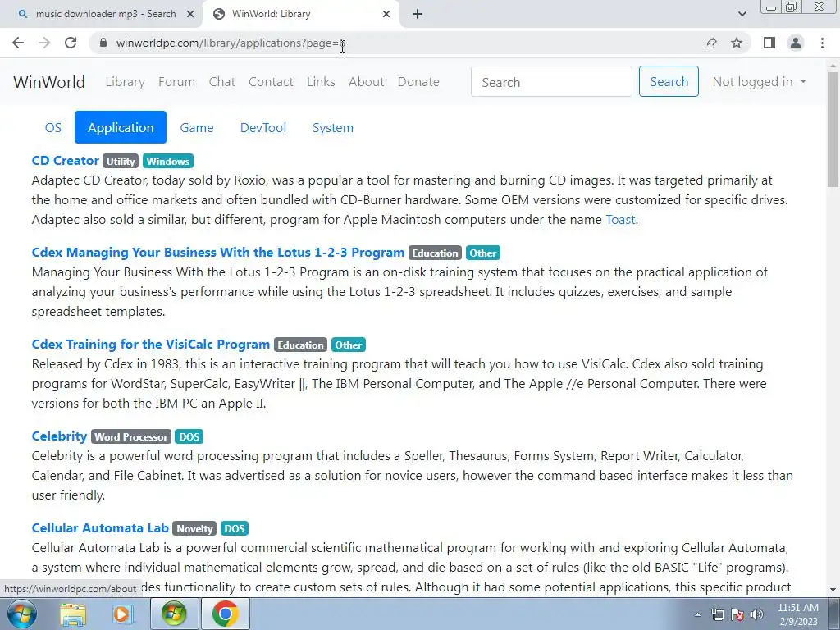Open the Links nav item

pyautogui.click(x=321, y=82)
